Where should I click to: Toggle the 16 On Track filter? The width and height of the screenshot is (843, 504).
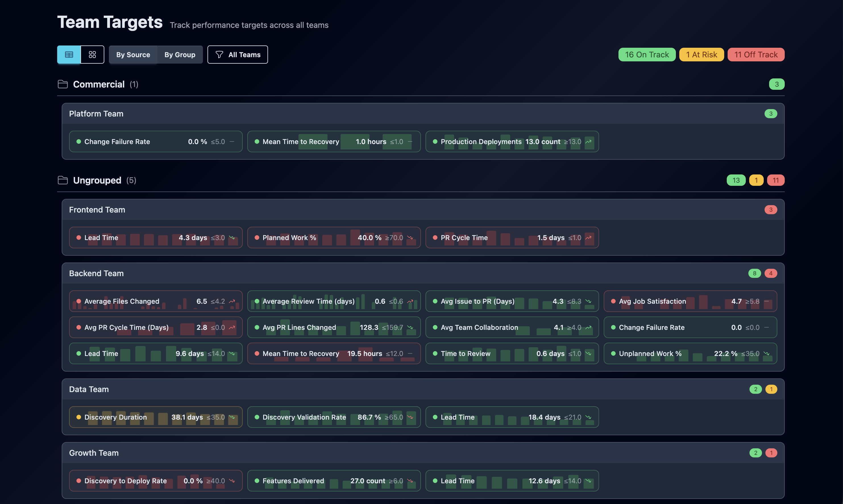[x=647, y=54]
